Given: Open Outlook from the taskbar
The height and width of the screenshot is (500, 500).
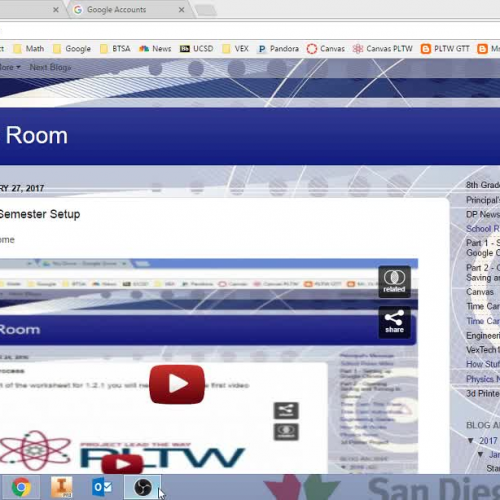Looking at the screenshot, I should [102, 488].
